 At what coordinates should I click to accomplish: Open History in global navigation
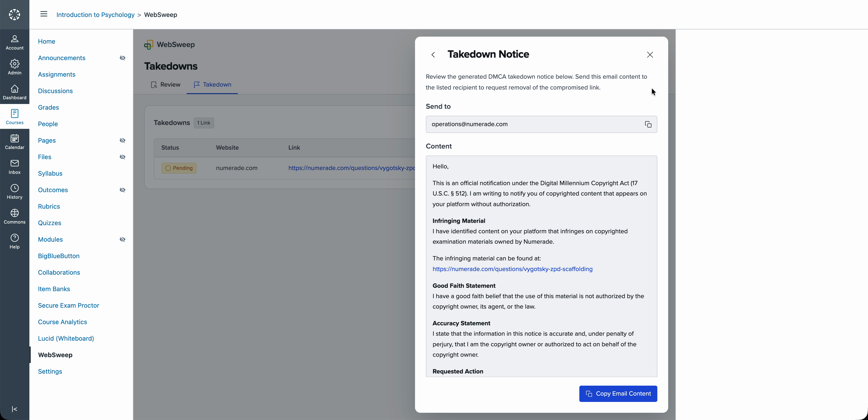[14, 192]
